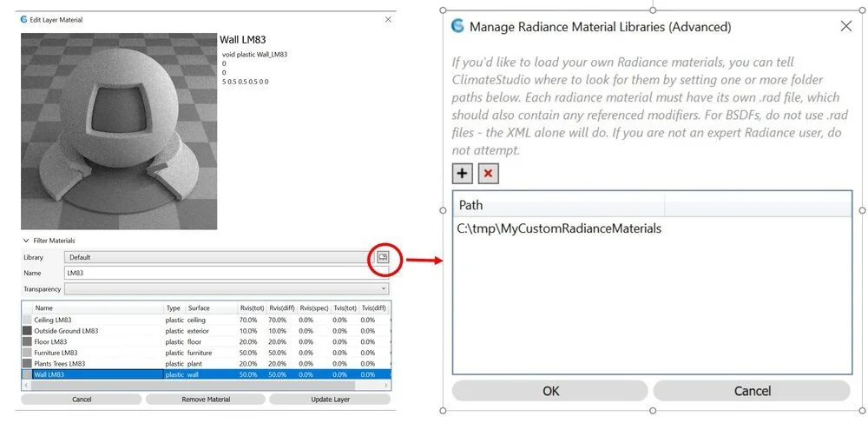Select the Furniture LM83 material row
This screenshot has width=868, height=423.
[x=206, y=353]
